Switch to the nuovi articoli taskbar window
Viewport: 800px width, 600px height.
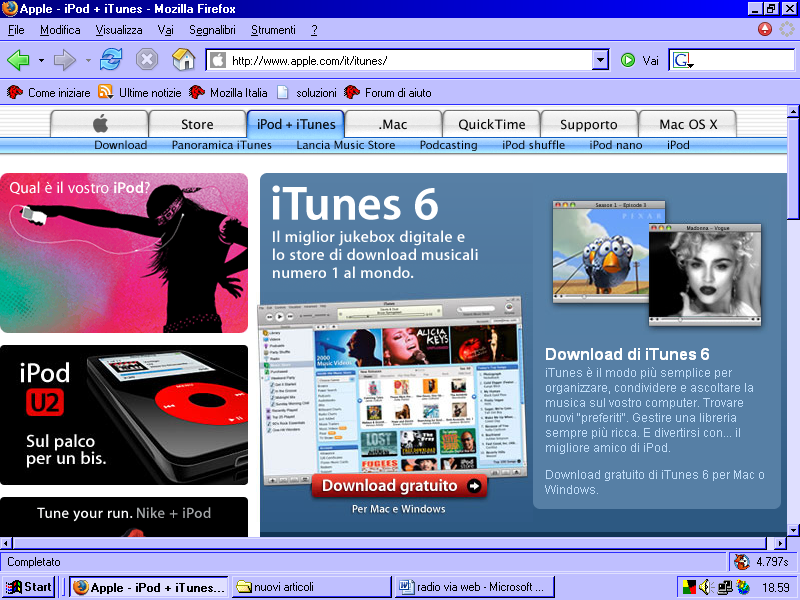pyautogui.click(x=311, y=587)
